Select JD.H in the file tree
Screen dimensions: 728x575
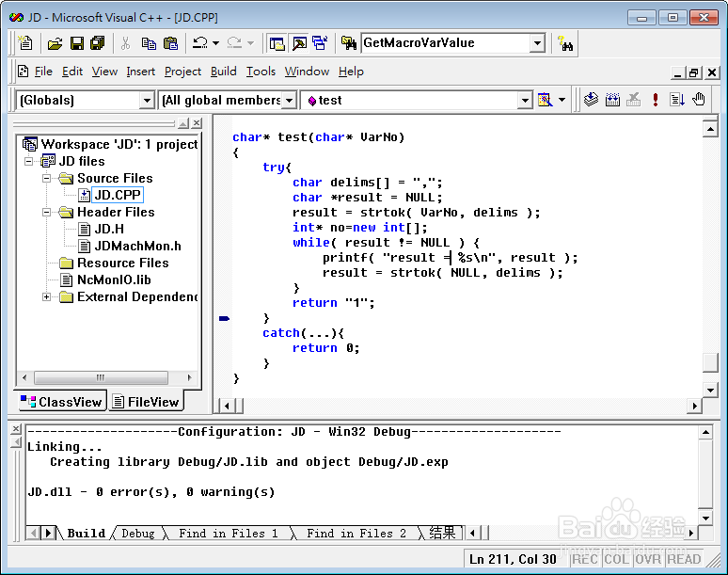(109, 229)
